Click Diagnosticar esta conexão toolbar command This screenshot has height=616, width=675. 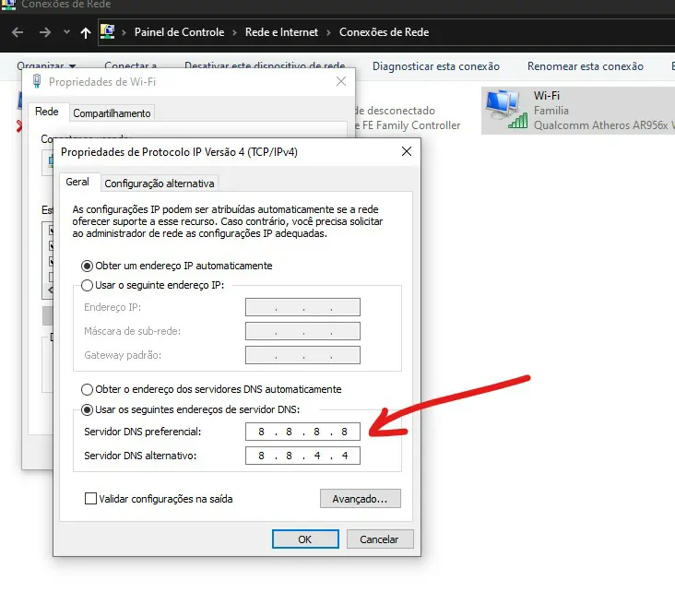tap(435, 66)
